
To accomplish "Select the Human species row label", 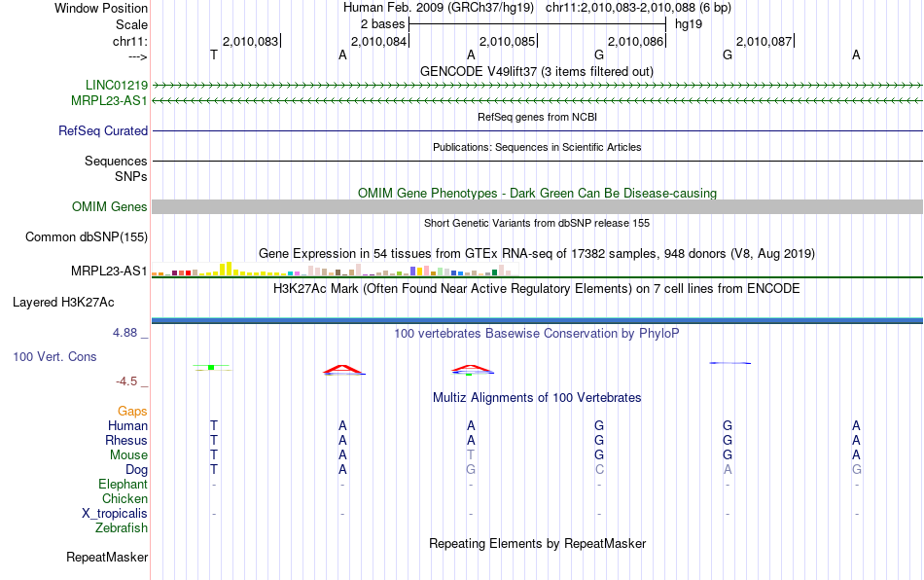I will 127,425.
